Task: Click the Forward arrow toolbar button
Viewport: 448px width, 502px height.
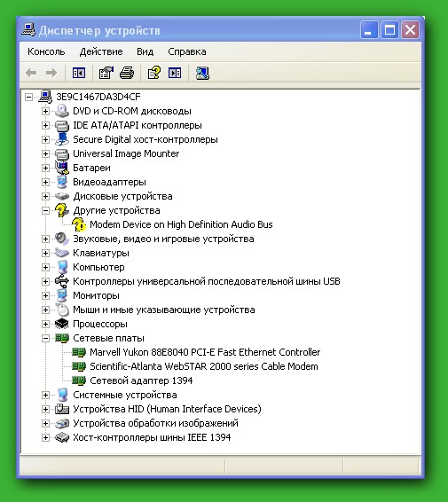Action: click(51, 73)
